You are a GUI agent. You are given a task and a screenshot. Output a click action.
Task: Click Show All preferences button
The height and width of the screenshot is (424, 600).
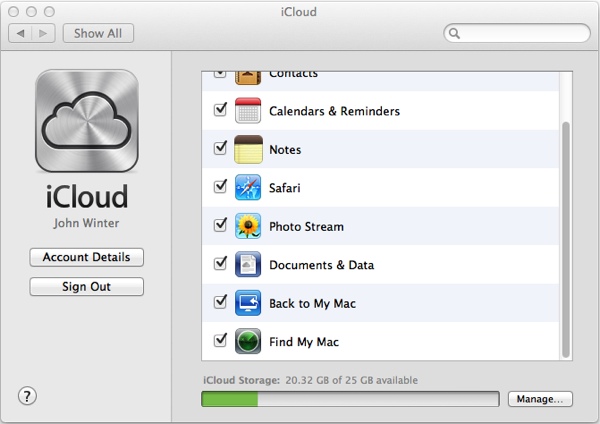pyautogui.click(x=98, y=33)
